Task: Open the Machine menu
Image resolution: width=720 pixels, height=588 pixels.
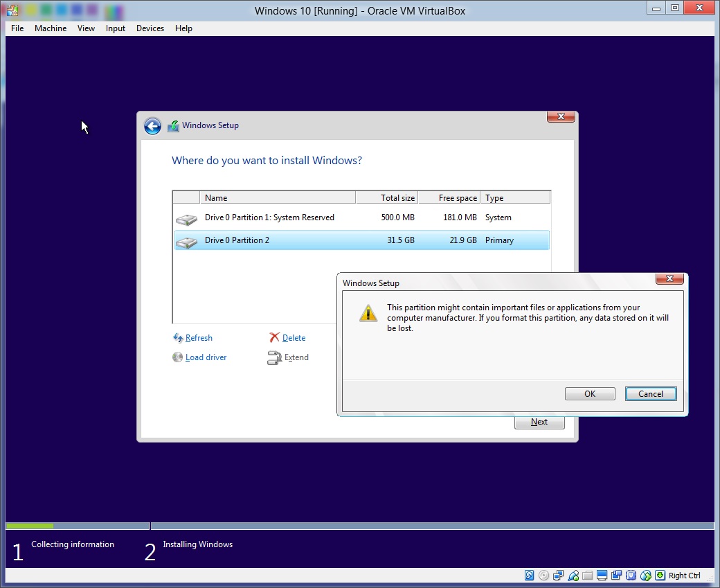Action: tap(51, 28)
